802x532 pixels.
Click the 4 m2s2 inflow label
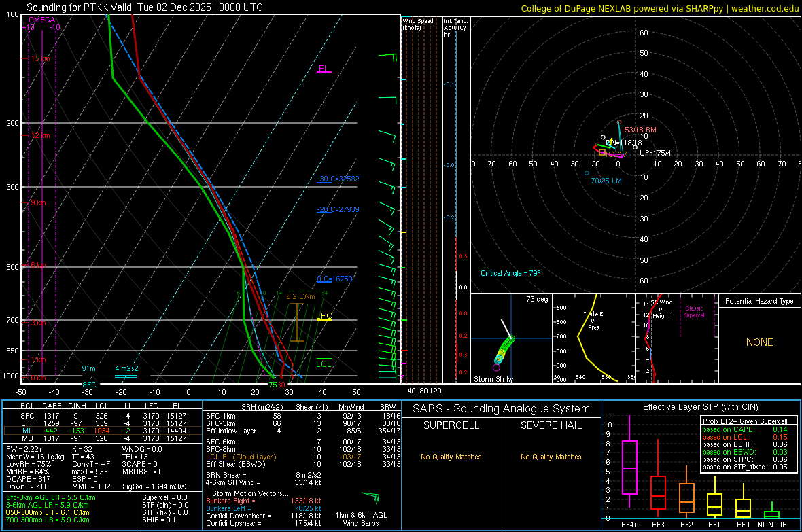(x=127, y=368)
